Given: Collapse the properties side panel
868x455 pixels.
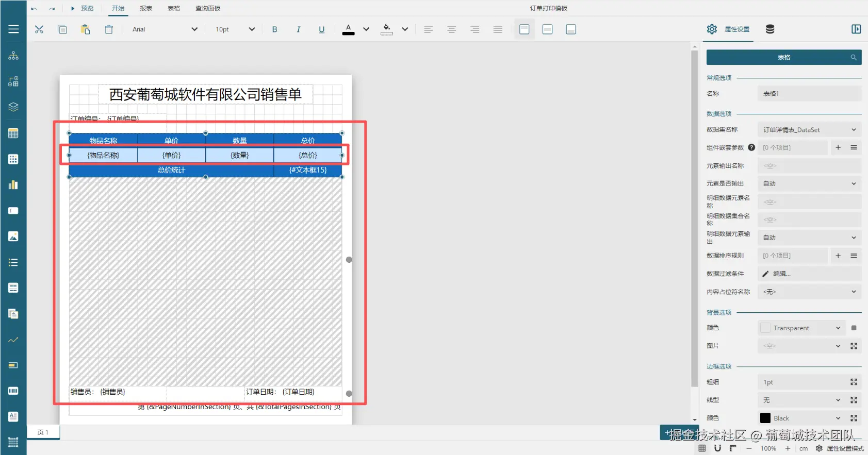Looking at the screenshot, I should tap(856, 29).
